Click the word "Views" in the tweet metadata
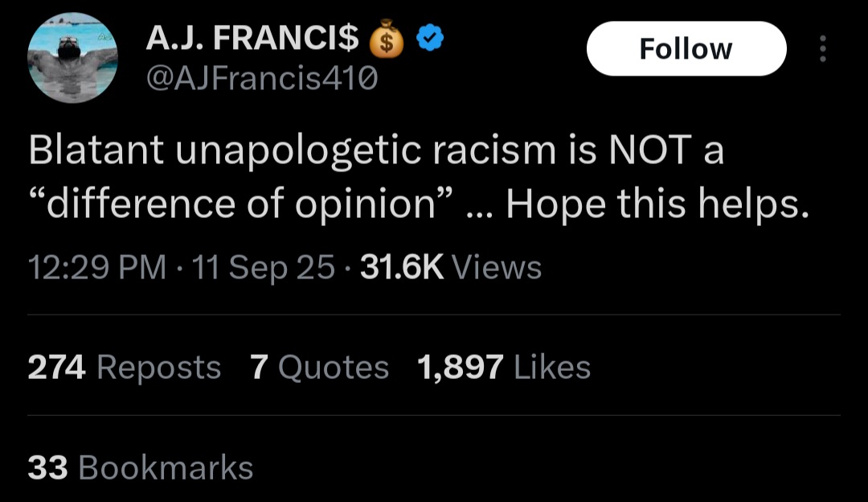The image size is (868, 502). (x=497, y=267)
